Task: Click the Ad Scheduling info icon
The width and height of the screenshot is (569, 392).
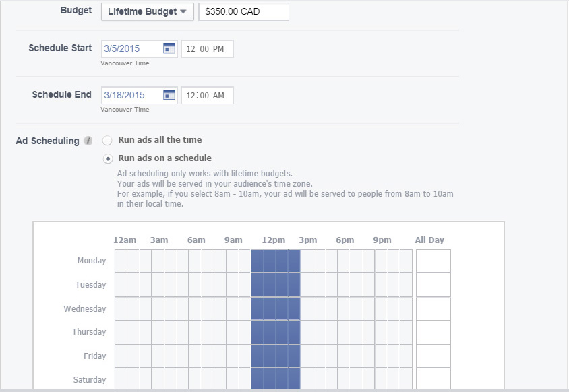Action: pos(88,141)
